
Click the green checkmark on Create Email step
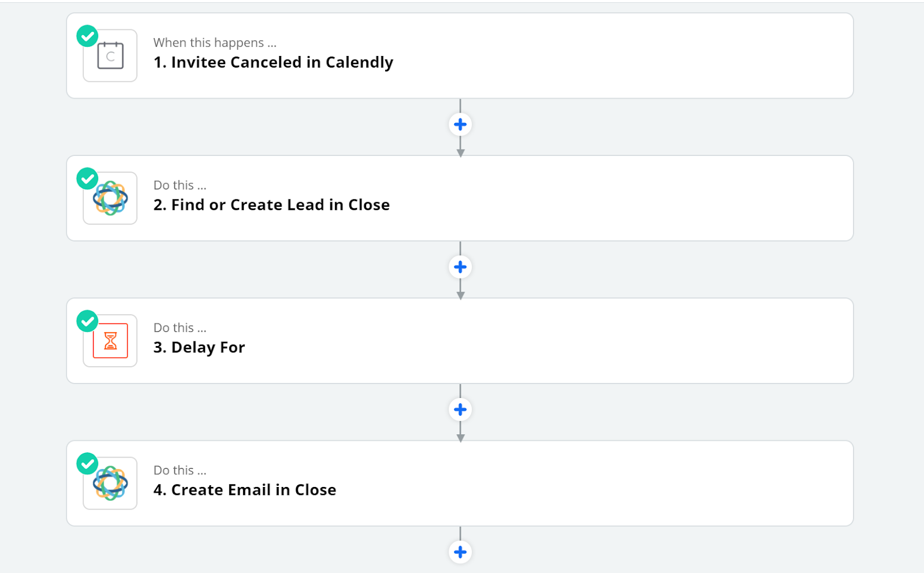coord(87,464)
